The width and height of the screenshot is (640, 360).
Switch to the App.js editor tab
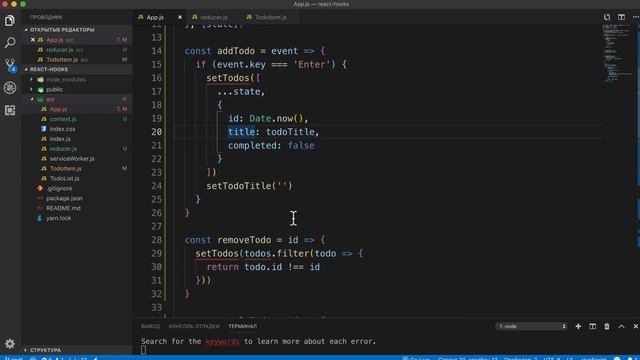(160, 17)
